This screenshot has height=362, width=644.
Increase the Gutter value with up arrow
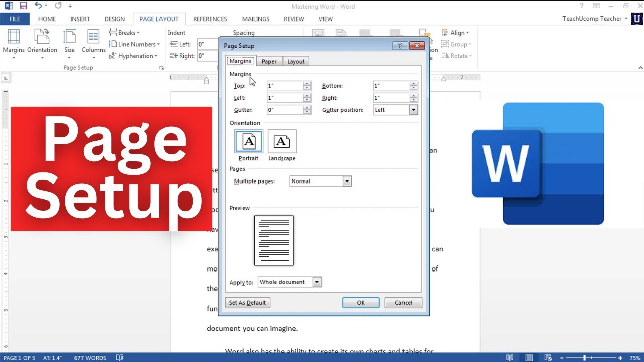pos(307,108)
